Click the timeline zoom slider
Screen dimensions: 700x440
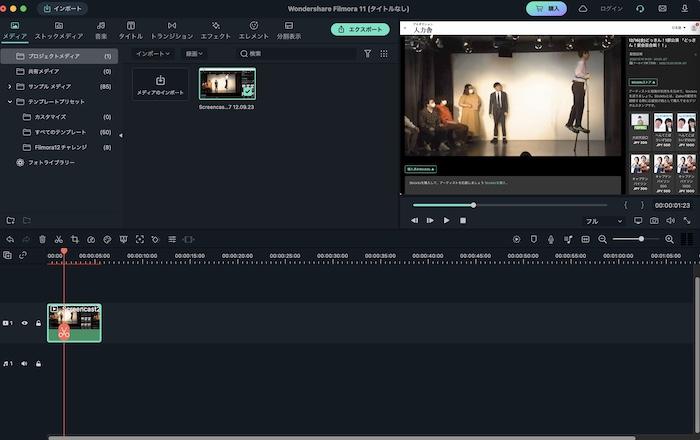pyautogui.click(x=636, y=239)
